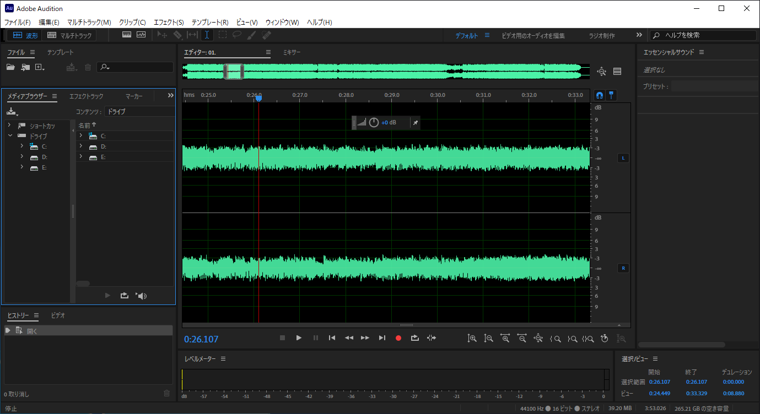Select the Time Selection tool

[206, 35]
